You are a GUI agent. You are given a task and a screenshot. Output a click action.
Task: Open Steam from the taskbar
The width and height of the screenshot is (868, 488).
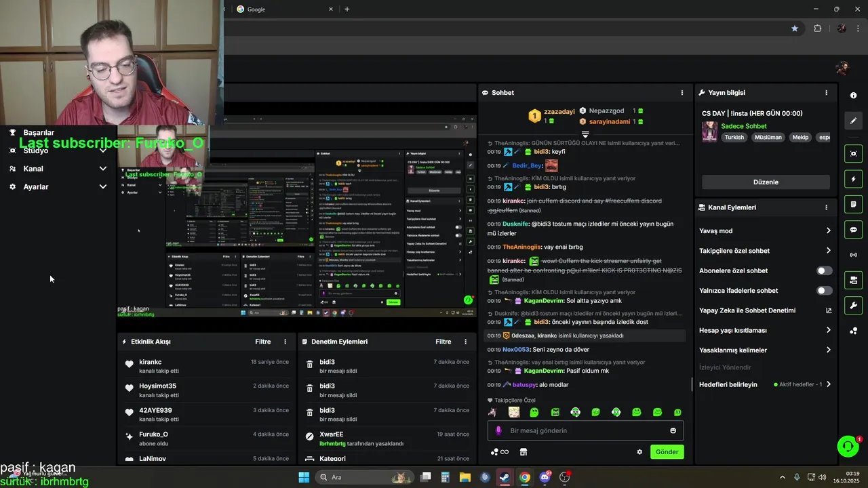coord(505,477)
